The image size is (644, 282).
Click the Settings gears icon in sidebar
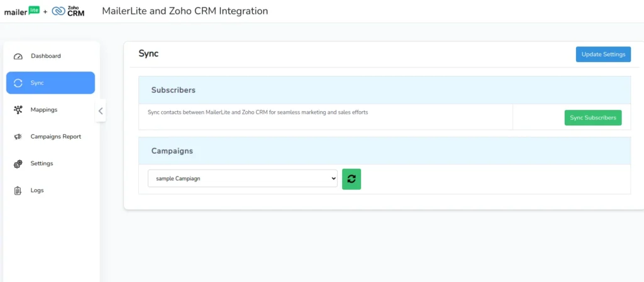(18, 164)
